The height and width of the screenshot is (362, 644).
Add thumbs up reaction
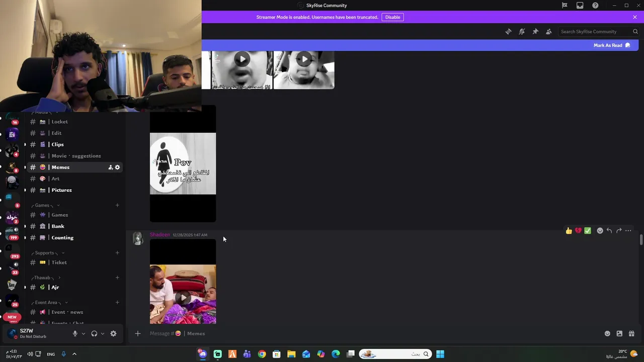(x=569, y=231)
